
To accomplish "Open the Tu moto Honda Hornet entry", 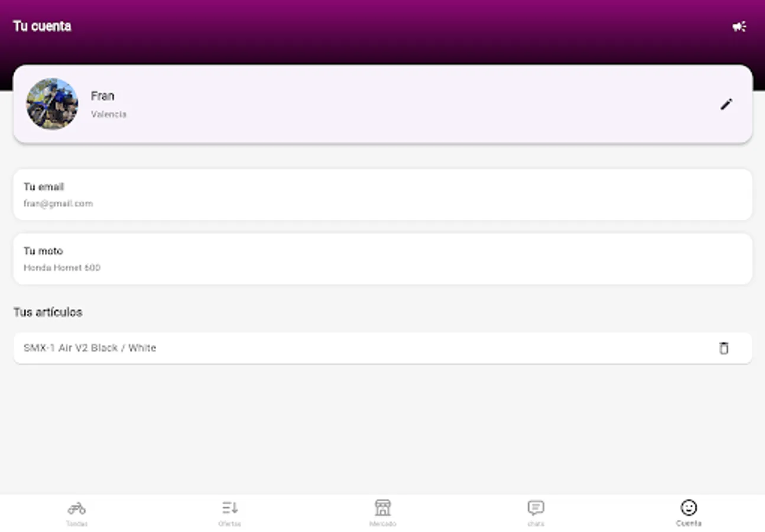I will 382,258.
